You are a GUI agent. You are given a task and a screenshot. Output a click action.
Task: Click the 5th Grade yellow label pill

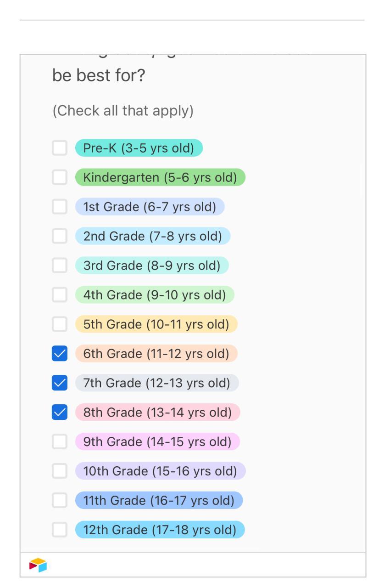tap(156, 324)
